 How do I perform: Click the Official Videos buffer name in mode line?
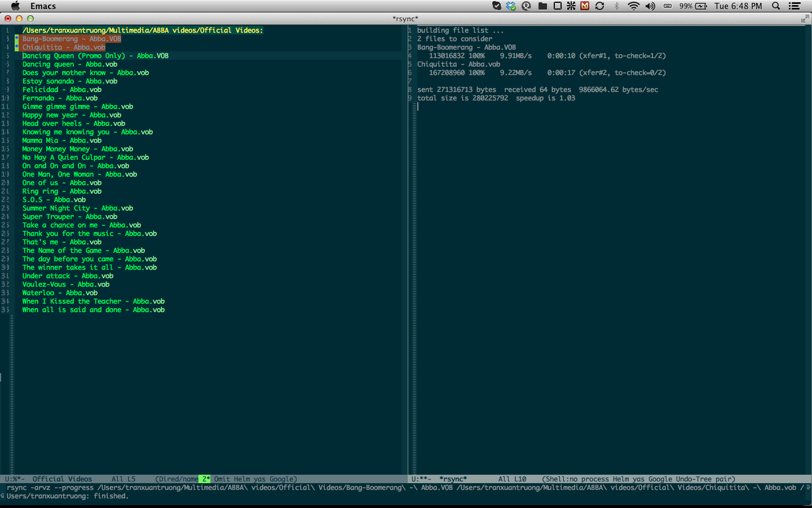(x=62, y=479)
